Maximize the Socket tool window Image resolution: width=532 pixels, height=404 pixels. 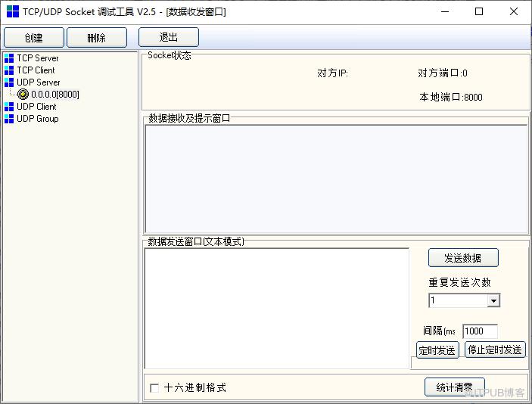tap(479, 11)
